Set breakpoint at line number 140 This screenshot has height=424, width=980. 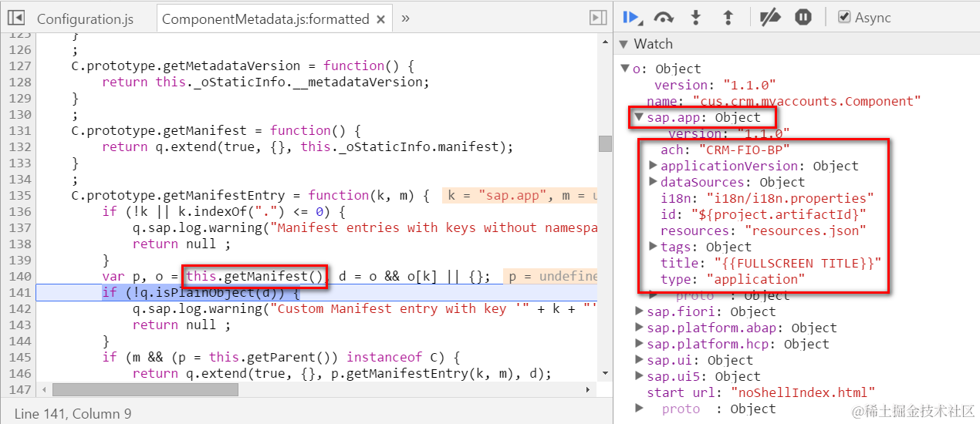point(21,276)
